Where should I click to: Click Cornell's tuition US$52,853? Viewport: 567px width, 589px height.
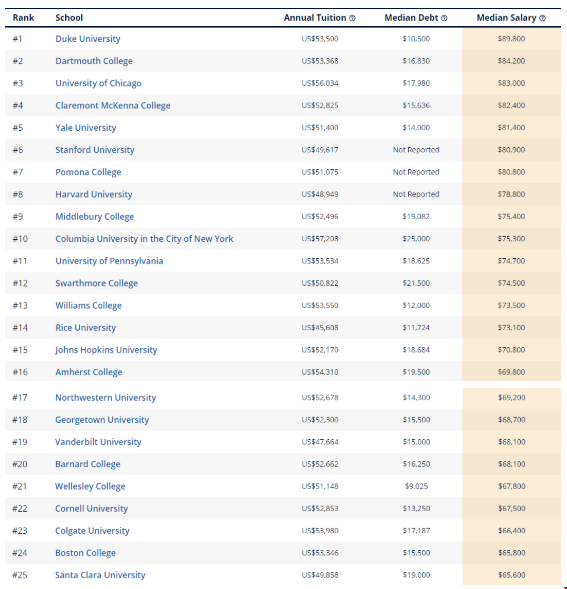tap(320, 508)
